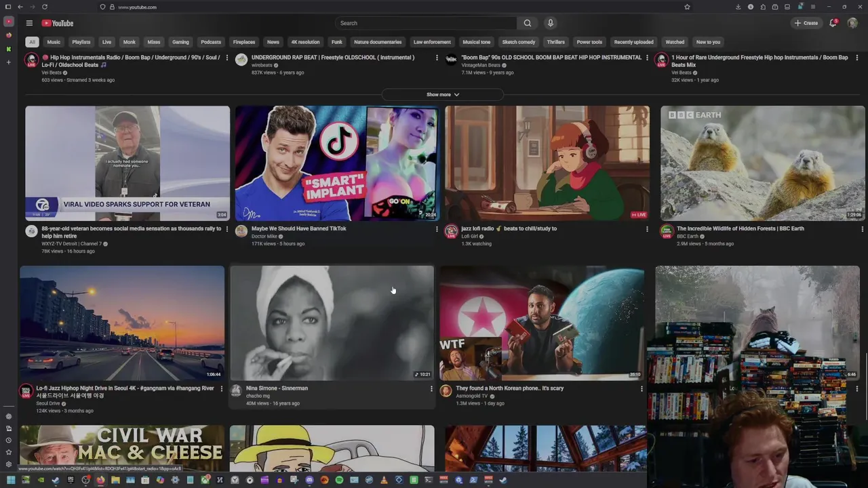The height and width of the screenshot is (488, 868).
Task: Open Discord from the Windows taskbar
Action: pyautogui.click(x=309, y=481)
